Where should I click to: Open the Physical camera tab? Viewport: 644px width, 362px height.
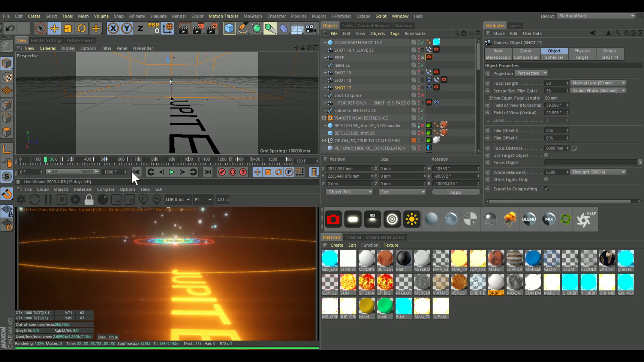coord(582,51)
